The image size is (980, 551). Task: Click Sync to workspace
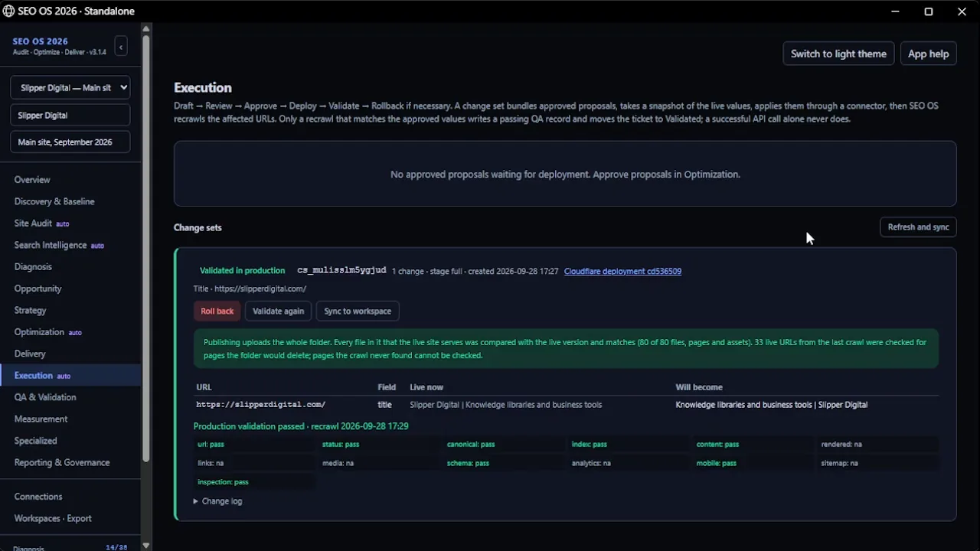point(358,311)
